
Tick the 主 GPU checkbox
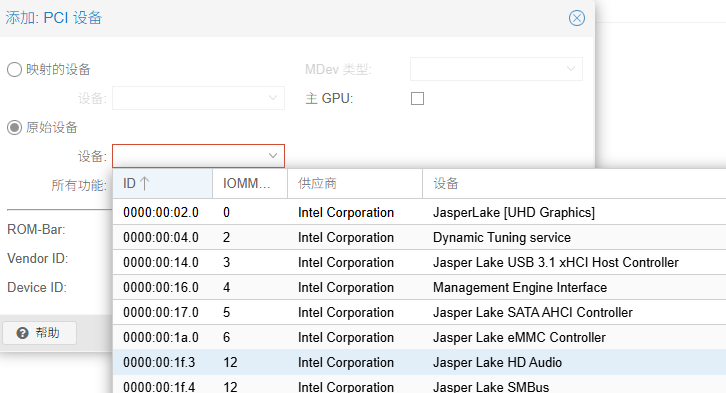click(x=417, y=99)
